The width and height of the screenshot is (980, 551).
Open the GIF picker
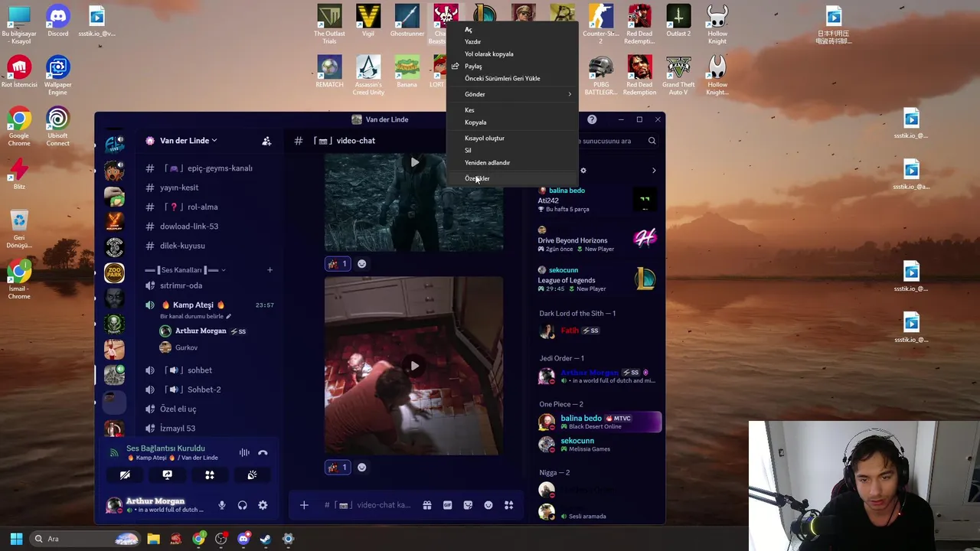(447, 505)
